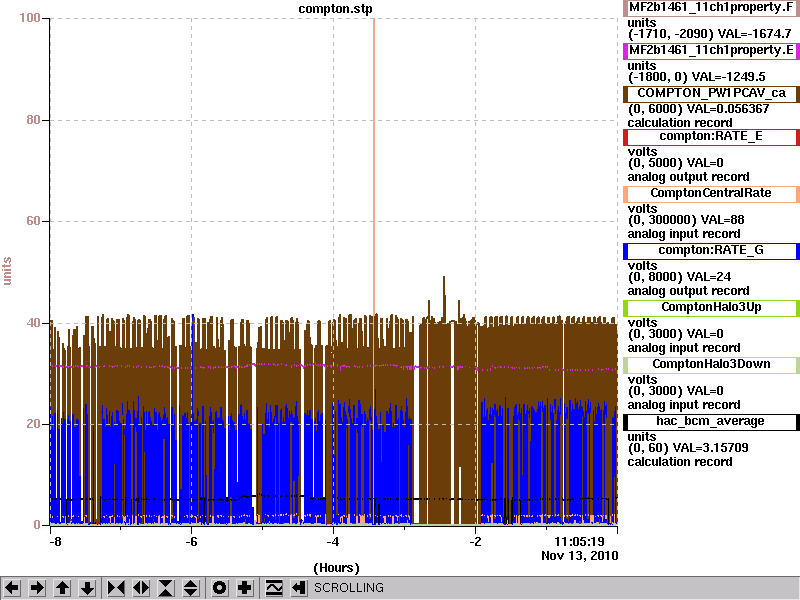Click the SCROLLING status label
This screenshot has height=600, width=800.
point(348,588)
